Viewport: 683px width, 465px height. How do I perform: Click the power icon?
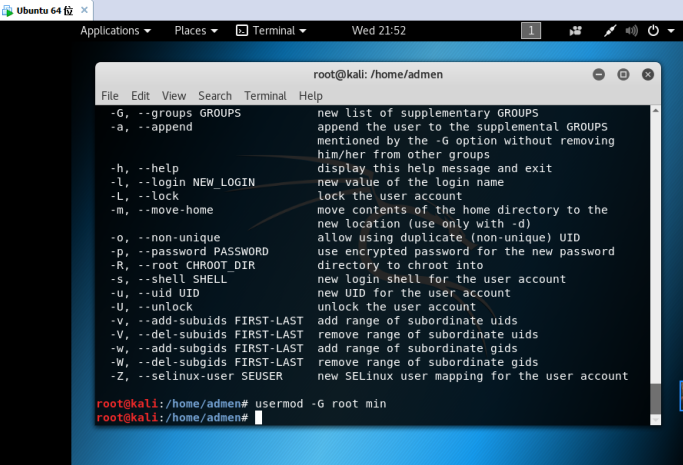tap(653, 30)
